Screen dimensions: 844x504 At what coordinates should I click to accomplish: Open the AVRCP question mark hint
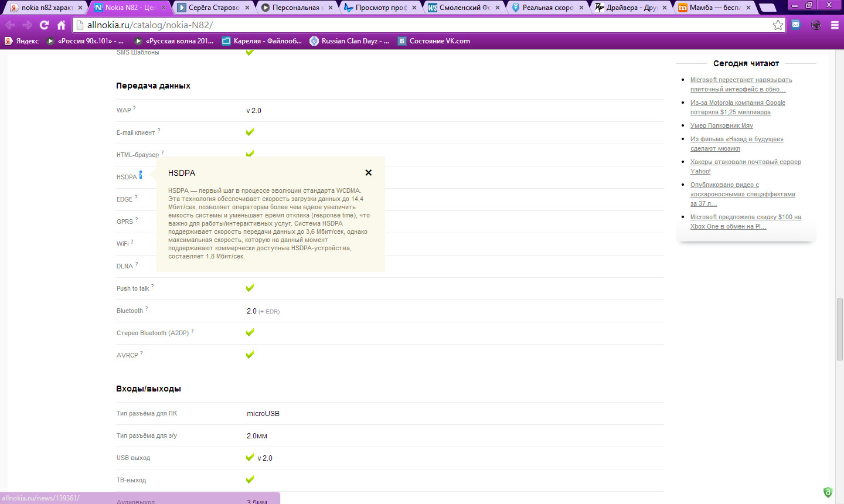tap(141, 353)
